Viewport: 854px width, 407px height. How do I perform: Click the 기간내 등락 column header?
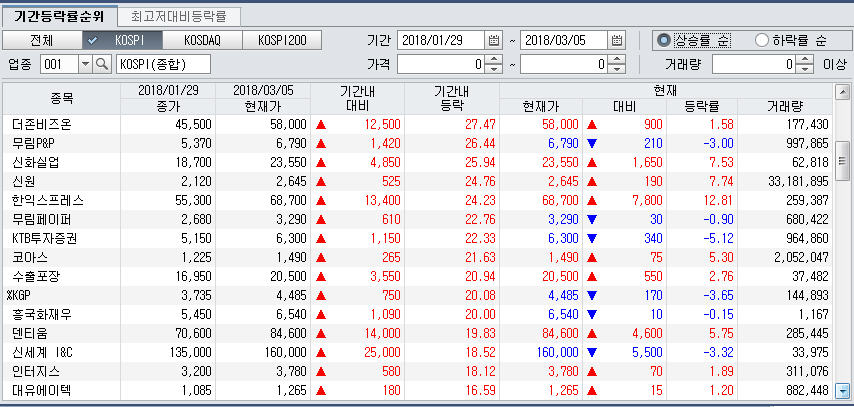point(452,99)
